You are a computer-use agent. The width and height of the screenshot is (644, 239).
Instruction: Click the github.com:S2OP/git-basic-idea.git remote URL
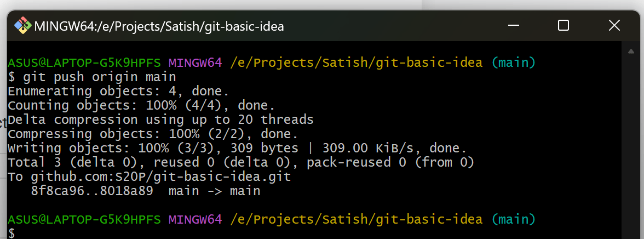[161, 177]
